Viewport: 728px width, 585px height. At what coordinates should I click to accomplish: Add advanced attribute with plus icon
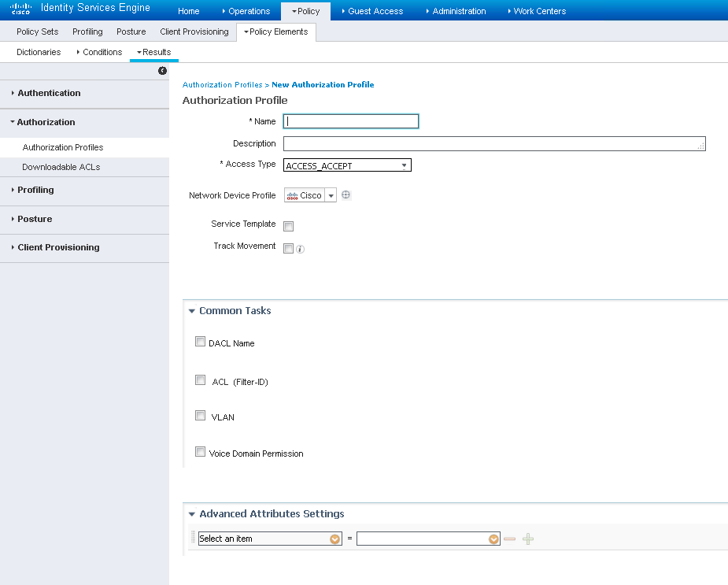point(528,539)
